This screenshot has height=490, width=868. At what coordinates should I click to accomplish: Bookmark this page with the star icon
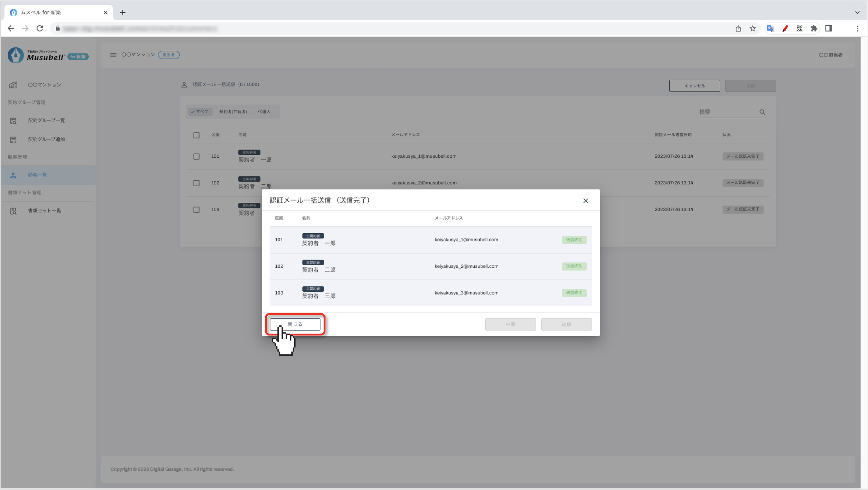(753, 29)
